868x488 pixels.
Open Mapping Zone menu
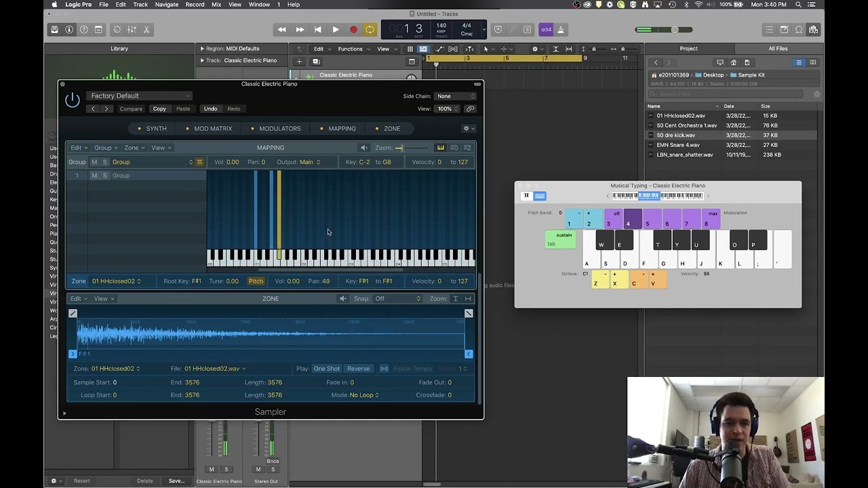(134, 148)
